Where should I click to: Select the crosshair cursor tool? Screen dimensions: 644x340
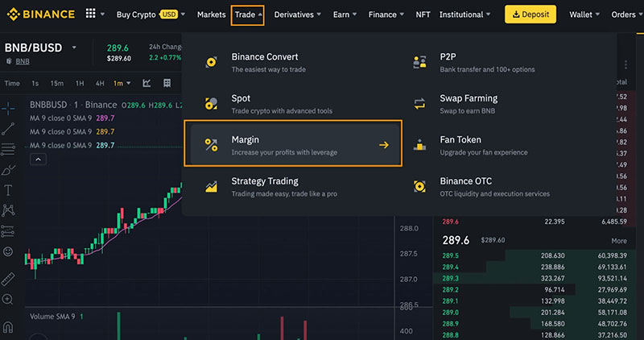pyautogui.click(x=8, y=107)
